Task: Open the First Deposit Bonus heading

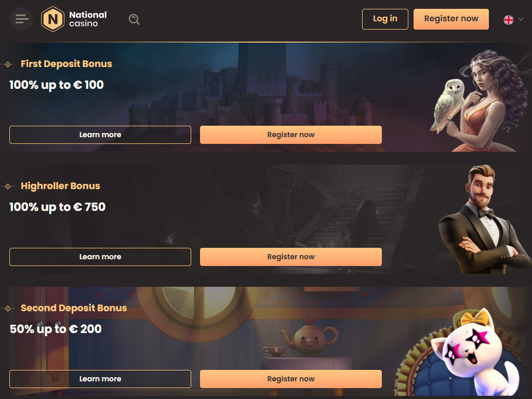Action: click(66, 64)
